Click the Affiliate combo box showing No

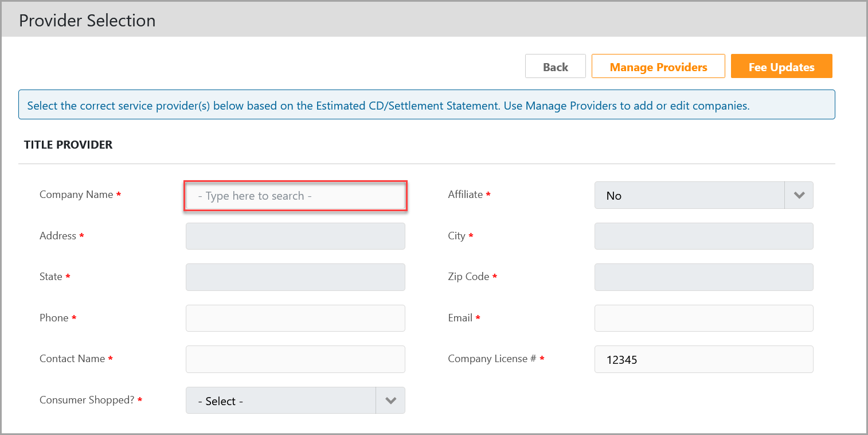tap(689, 196)
